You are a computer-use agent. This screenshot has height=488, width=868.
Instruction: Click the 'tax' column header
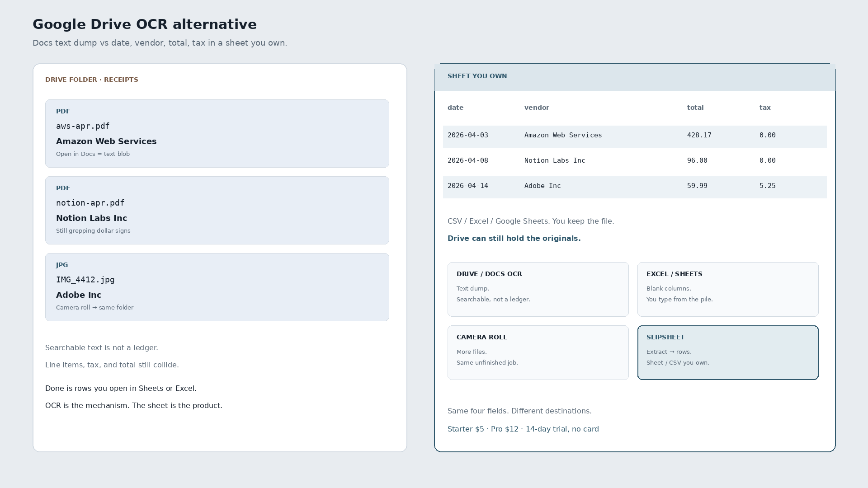pyautogui.click(x=765, y=108)
